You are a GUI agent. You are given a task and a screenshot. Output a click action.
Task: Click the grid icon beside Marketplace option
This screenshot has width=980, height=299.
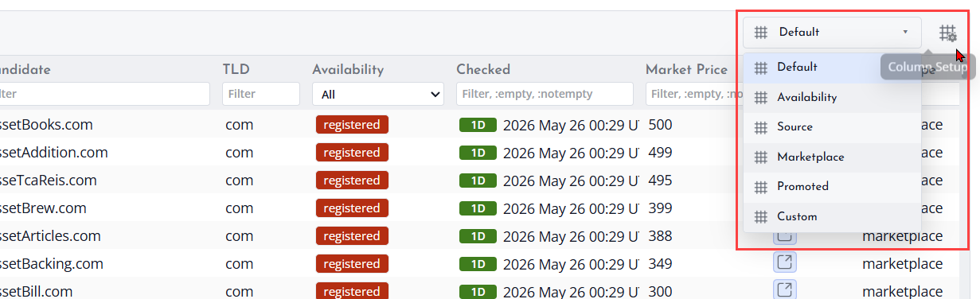point(761,157)
